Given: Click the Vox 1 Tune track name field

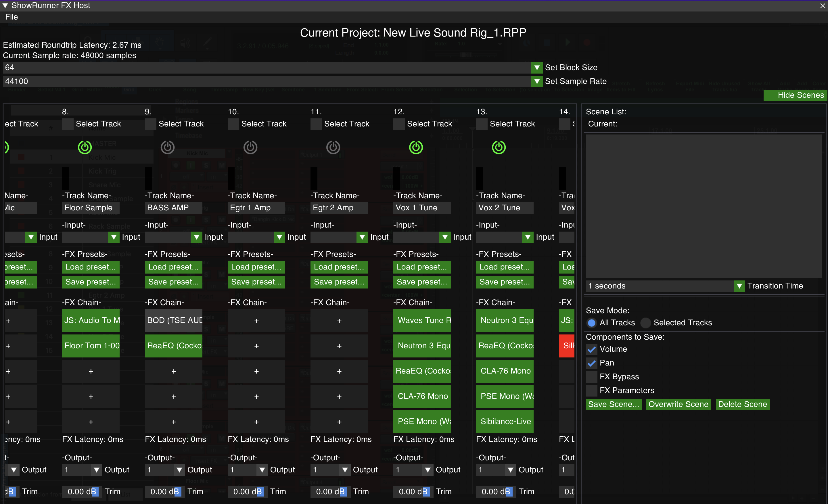Looking at the screenshot, I should click(x=422, y=207).
